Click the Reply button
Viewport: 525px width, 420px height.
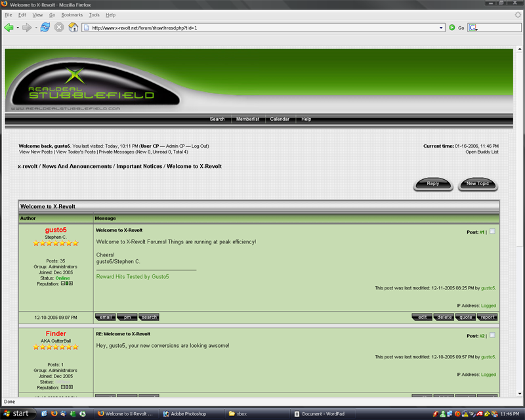[433, 184]
